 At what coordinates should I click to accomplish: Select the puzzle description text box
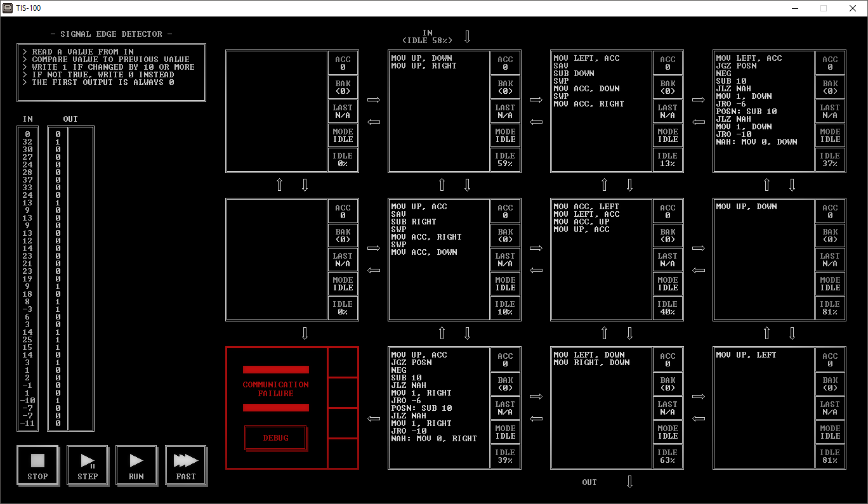(112, 72)
